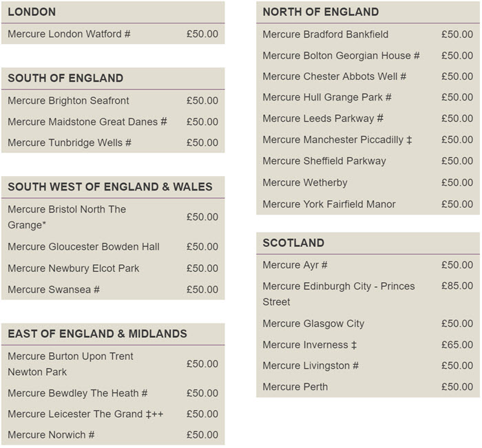Click the £85.00 Edinburgh price
The height and width of the screenshot is (448, 482).
(457, 286)
